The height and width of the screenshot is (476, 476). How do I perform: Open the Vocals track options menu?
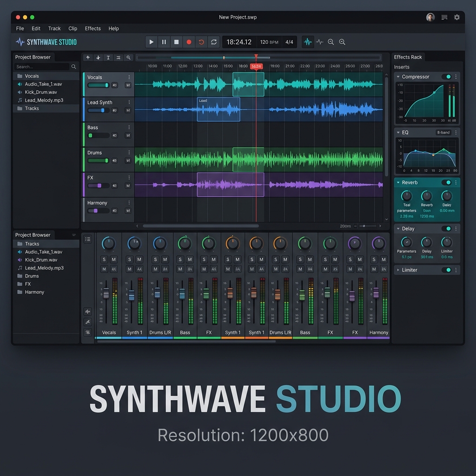(x=129, y=77)
